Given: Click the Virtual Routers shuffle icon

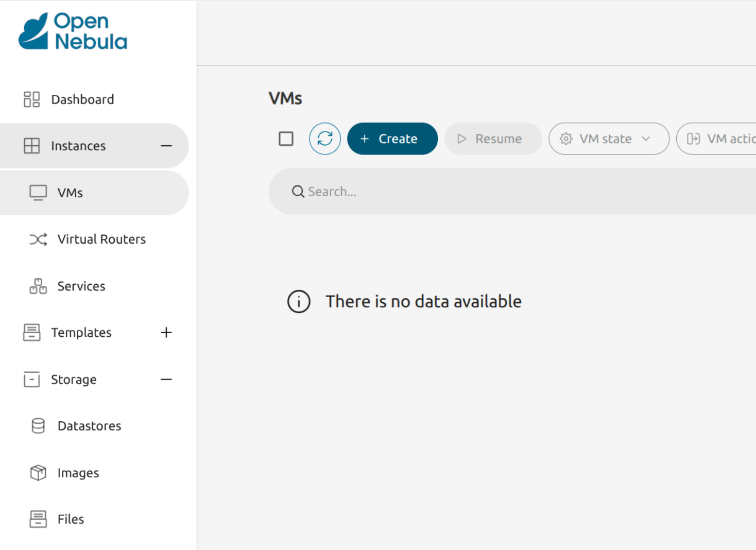Looking at the screenshot, I should point(38,239).
